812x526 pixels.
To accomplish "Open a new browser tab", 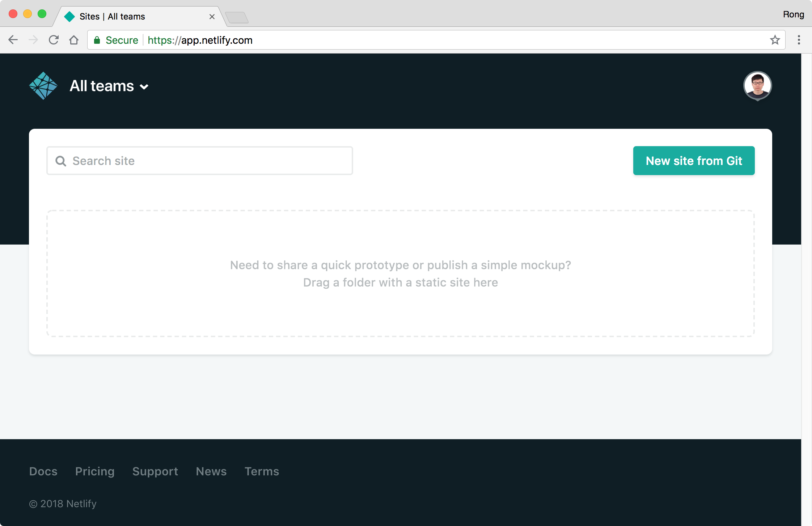I will (x=237, y=17).
